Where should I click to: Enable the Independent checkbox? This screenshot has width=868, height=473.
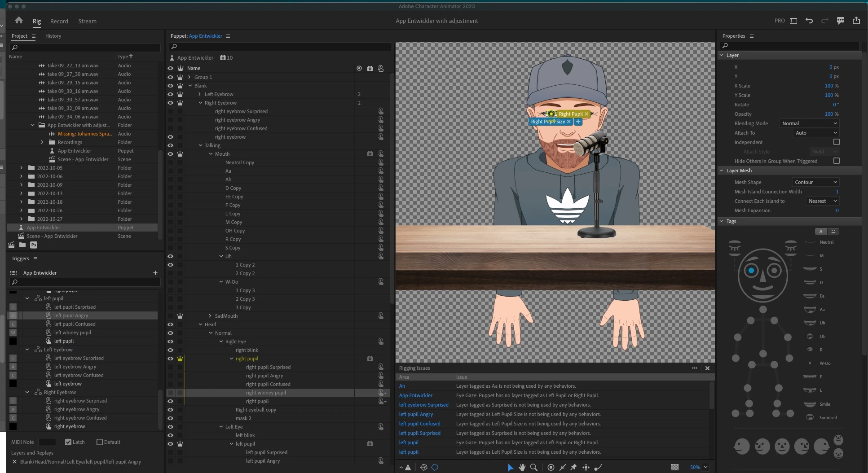click(x=836, y=142)
